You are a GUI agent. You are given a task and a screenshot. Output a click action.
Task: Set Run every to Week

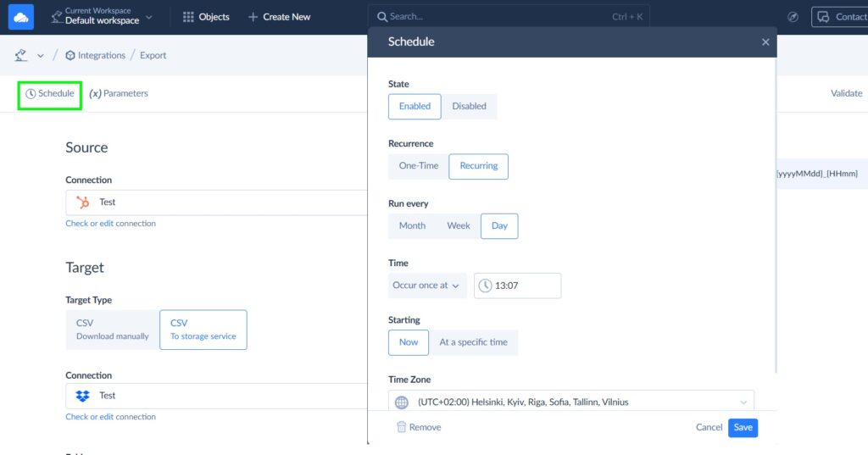coord(459,226)
